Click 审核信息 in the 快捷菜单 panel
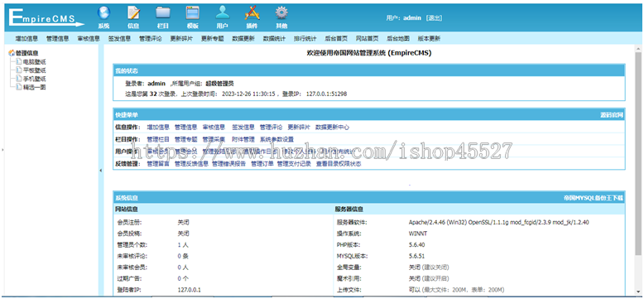 (214, 128)
